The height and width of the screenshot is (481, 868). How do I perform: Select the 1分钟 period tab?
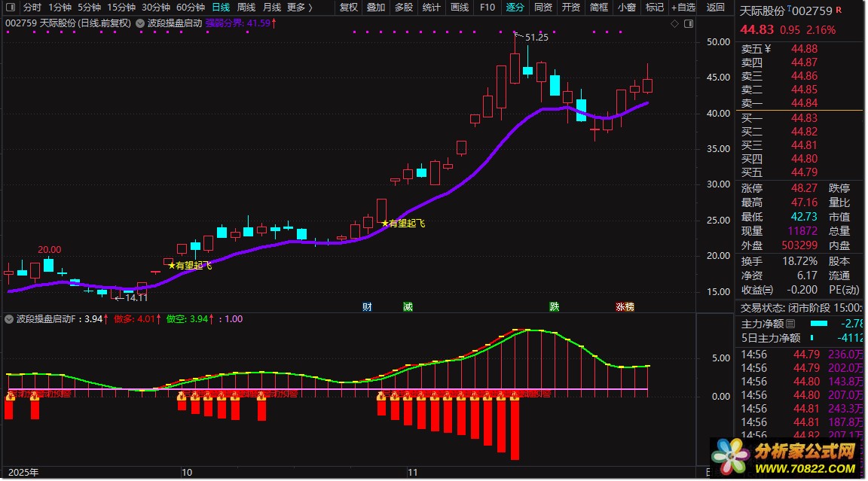coord(60,8)
